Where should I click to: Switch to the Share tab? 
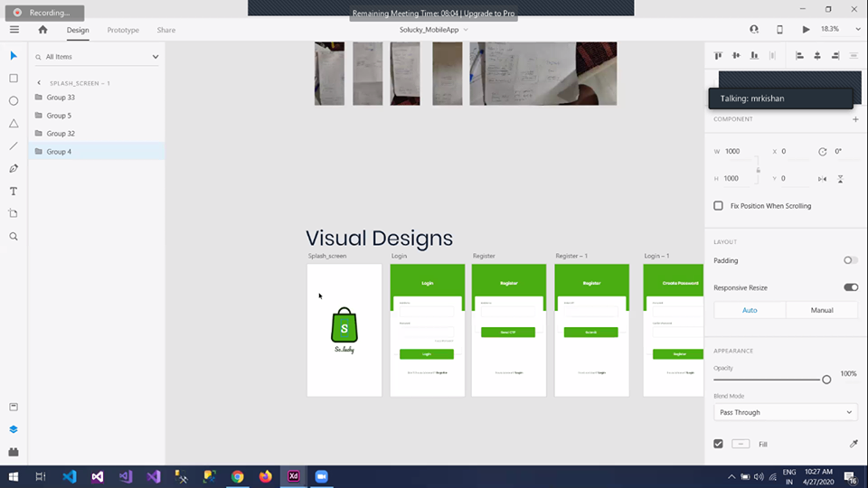166,30
